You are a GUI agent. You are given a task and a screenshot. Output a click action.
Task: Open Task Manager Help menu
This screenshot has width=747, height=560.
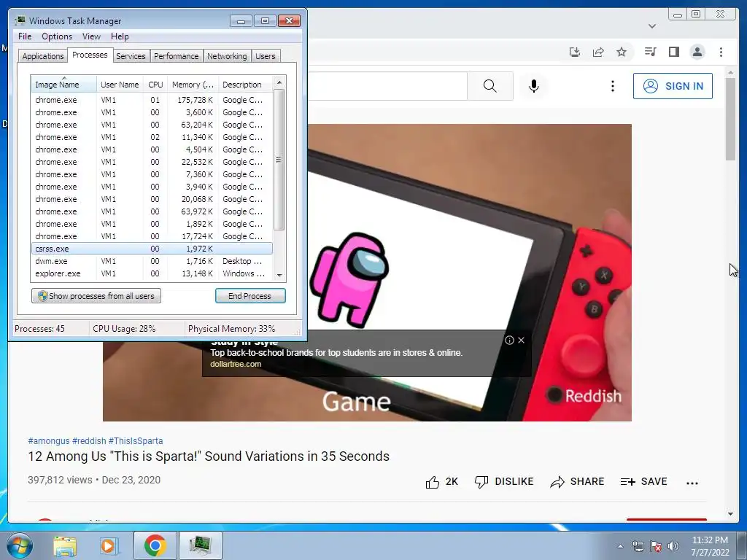click(120, 36)
